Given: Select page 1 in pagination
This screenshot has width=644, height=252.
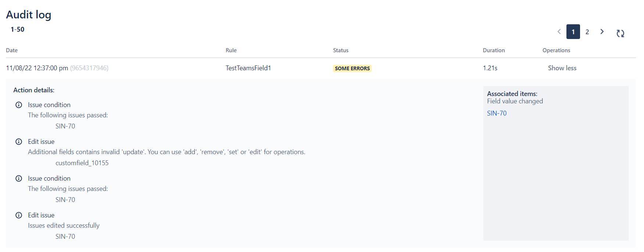Looking at the screenshot, I should point(573,32).
